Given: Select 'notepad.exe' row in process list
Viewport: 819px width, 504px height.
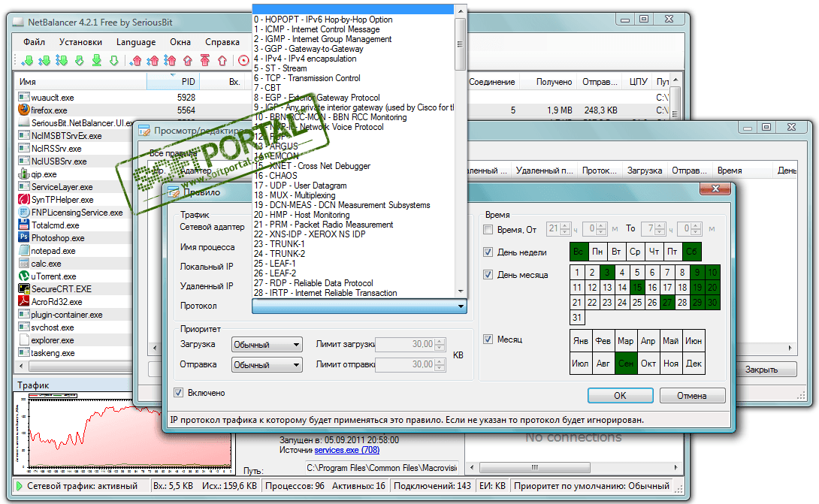Looking at the screenshot, I should pyautogui.click(x=74, y=251).
